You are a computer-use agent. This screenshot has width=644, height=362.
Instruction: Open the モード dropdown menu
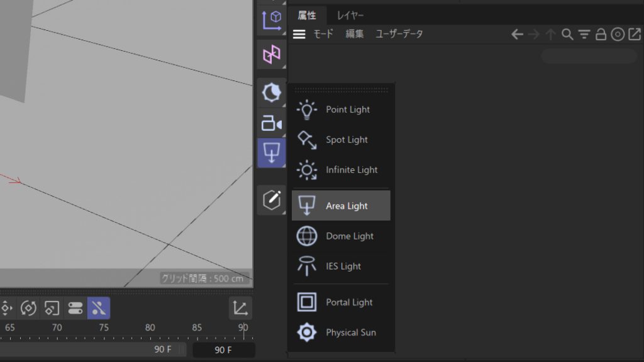click(323, 34)
